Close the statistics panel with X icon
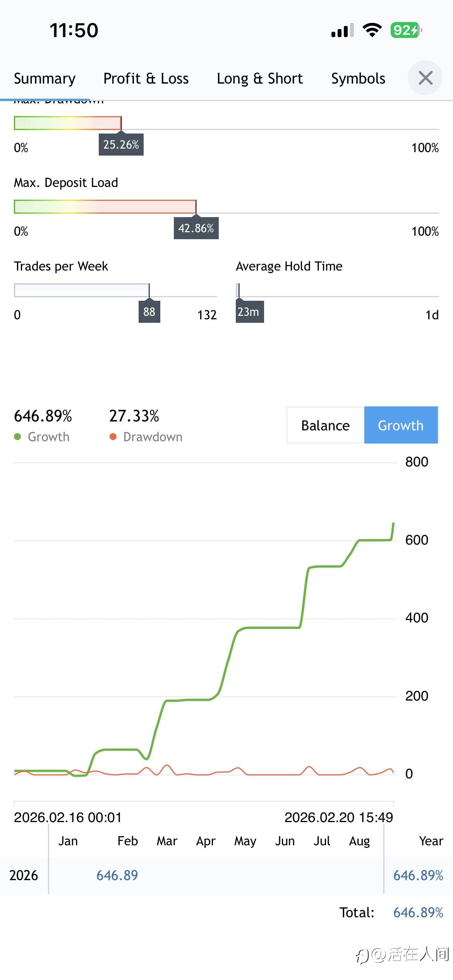 pyautogui.click(x=425, y=78)
